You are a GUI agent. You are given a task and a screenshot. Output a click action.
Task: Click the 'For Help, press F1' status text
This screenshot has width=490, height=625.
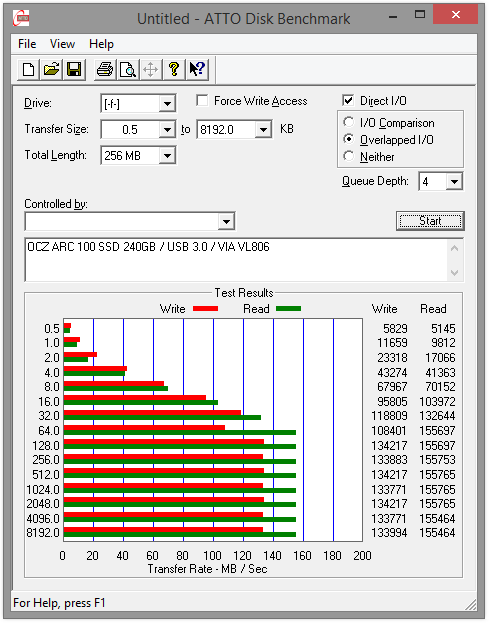(59, 603)
